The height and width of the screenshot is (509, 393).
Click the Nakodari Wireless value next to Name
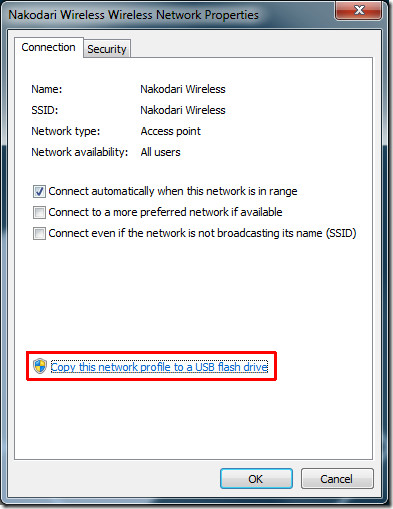[183, 89]
